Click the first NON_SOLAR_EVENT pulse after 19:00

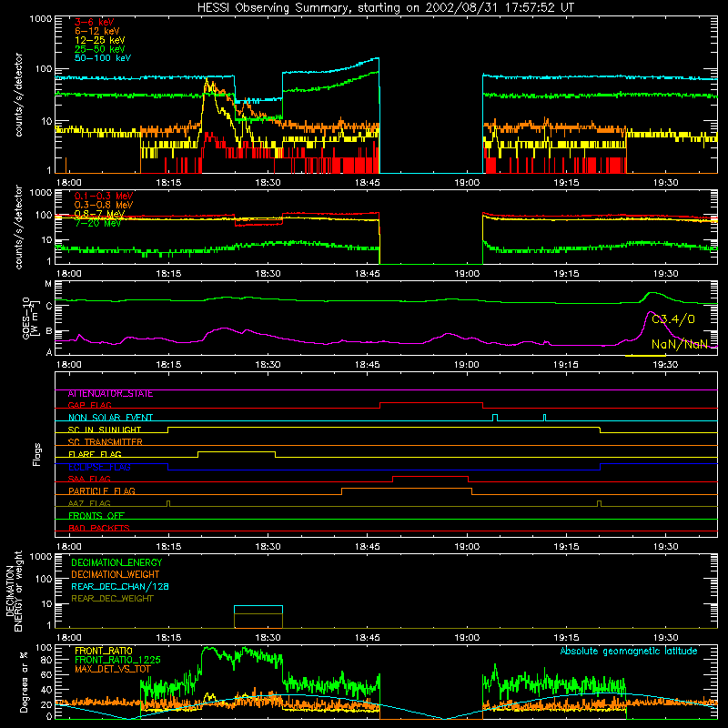495,418
